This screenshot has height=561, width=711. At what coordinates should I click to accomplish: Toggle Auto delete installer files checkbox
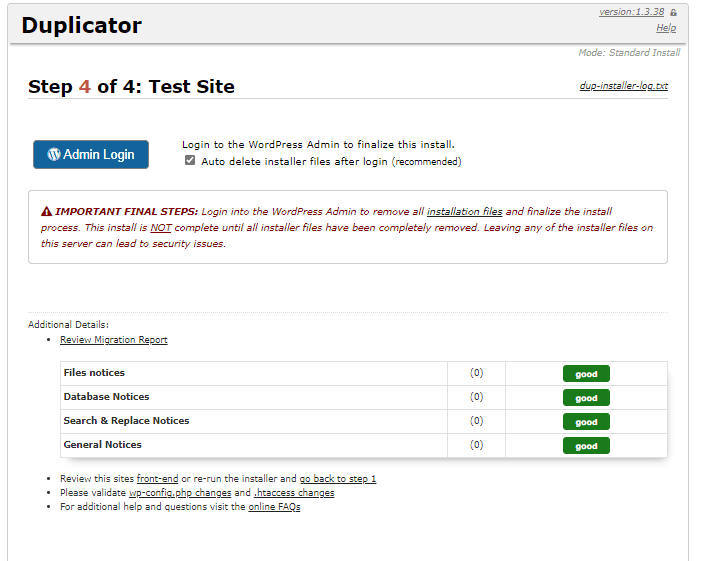pyautogui.click(x=190, y=160)
